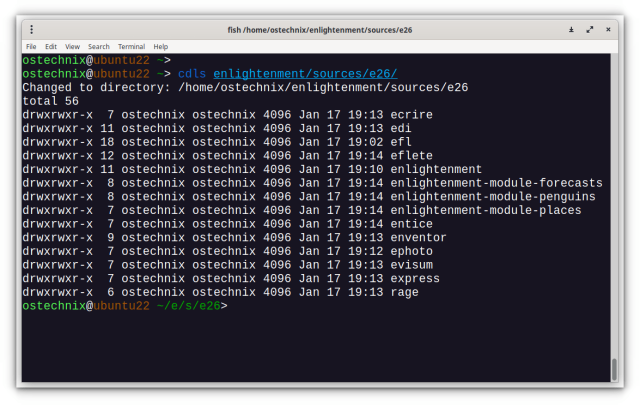The width and height of the screenshot is (640, 405).
Task: Click the ephoto directory name
Action: pyautogui.click(x=412, y=251)
